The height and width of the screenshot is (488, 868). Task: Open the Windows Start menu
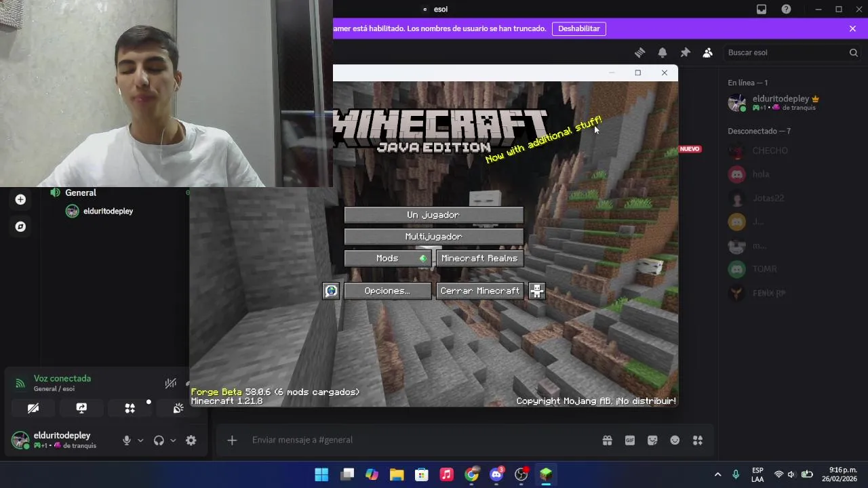(x=321, y=474)
